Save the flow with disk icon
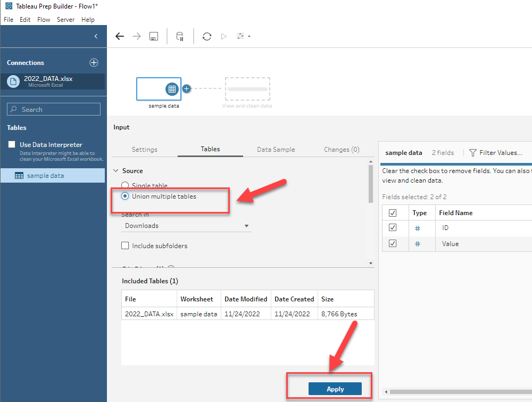This screenshot has height=402, width=532. click(x=154, y=36)
